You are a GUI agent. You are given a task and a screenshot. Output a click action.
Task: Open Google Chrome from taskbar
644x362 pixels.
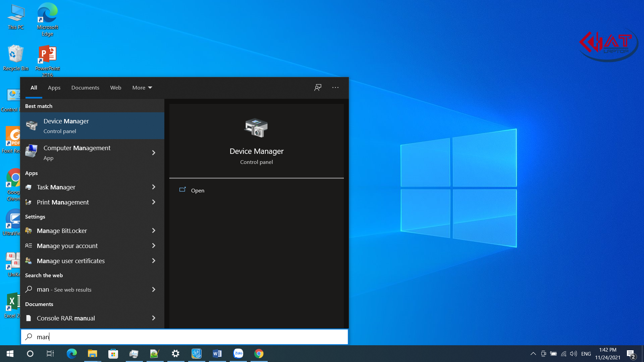pos(259,354)
